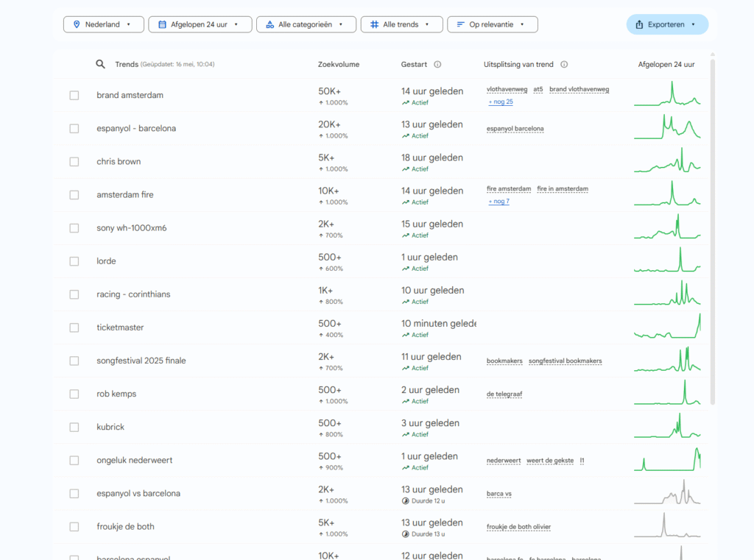Click the Trends column header label
The width and height of the screenshot is (754, 560).
tap(127, 65)
